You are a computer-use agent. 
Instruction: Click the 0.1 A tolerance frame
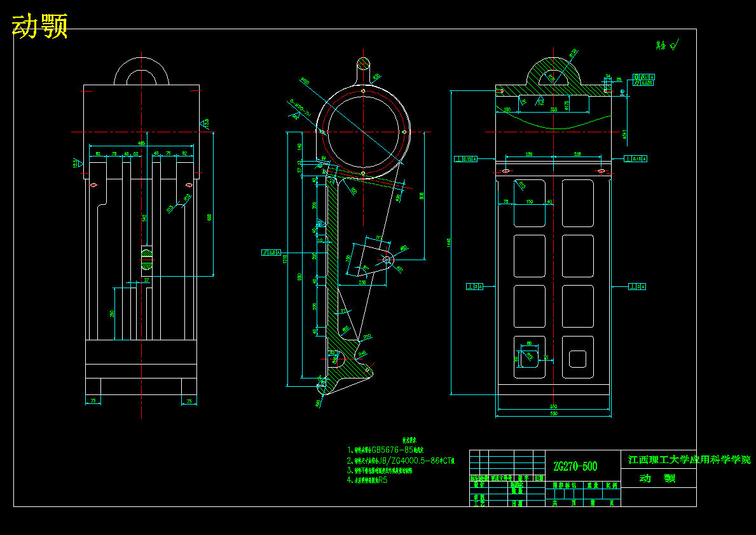click(644, 77)
